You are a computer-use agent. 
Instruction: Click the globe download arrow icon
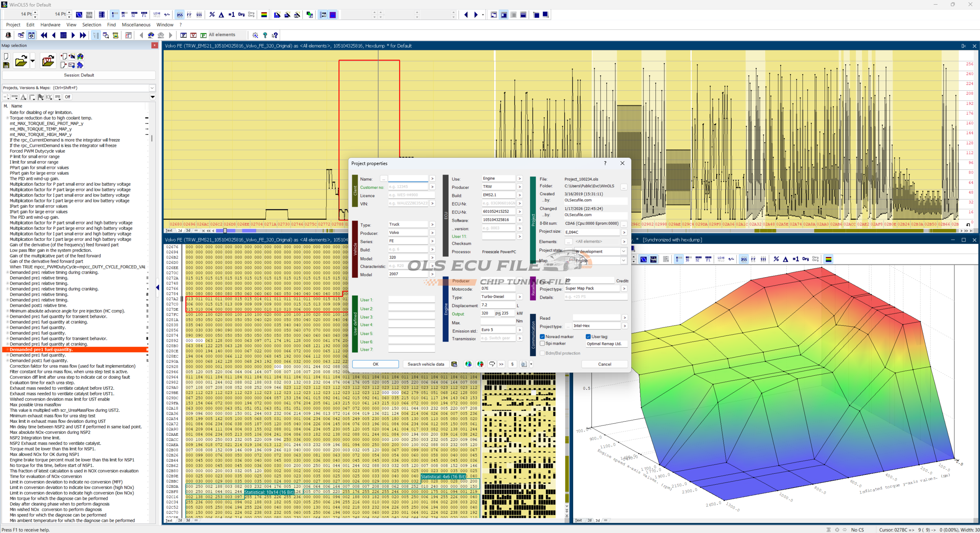[x=468, y=364]
